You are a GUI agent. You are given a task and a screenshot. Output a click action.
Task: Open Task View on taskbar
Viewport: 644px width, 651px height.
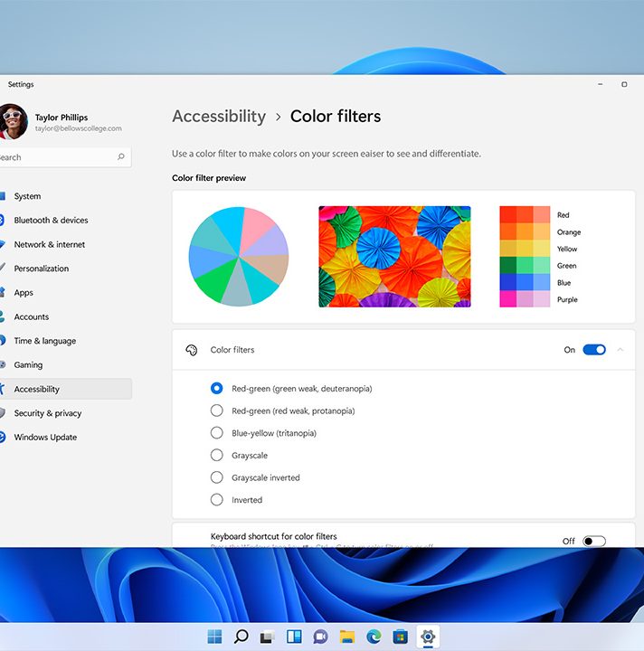click(x=268, y=636)
